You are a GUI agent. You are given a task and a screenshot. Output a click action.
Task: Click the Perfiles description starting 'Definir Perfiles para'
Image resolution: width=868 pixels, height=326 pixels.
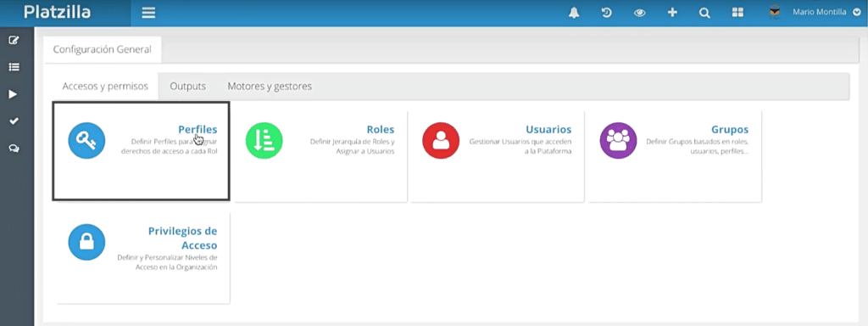coord(169,146)
